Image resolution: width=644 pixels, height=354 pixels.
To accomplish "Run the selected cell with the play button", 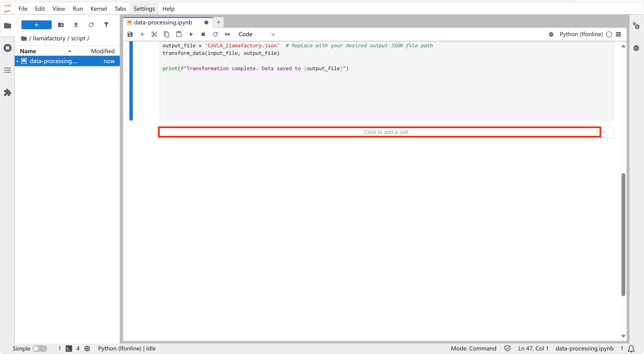I will 191,34.
